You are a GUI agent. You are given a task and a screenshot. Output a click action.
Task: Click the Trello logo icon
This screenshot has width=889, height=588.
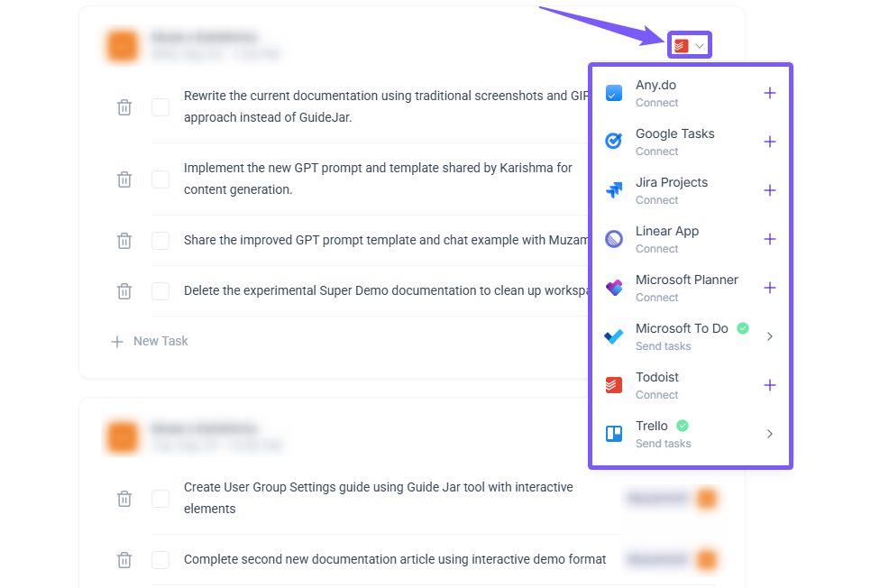tap(614, 434)
